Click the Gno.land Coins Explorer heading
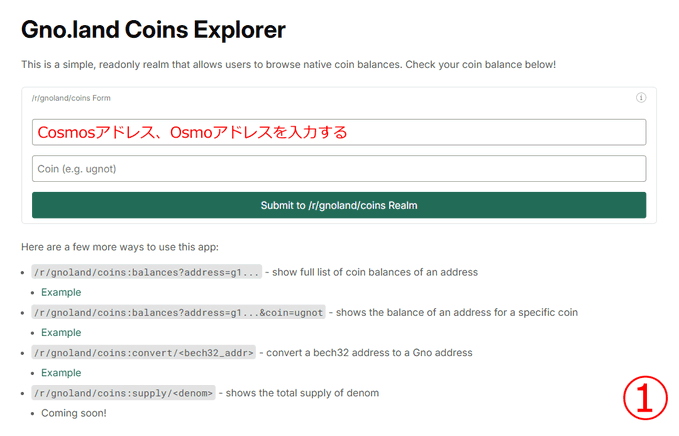 (x=153, y=30)
